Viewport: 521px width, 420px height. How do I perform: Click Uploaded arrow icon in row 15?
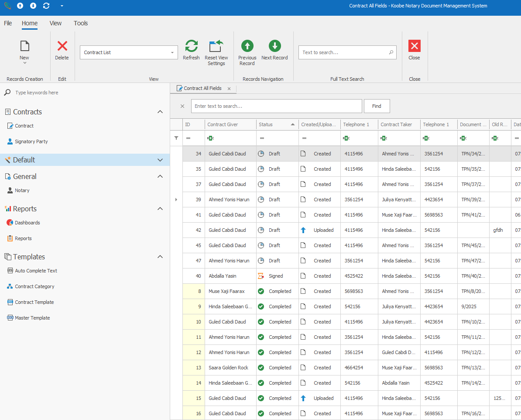tap(303, 398)
